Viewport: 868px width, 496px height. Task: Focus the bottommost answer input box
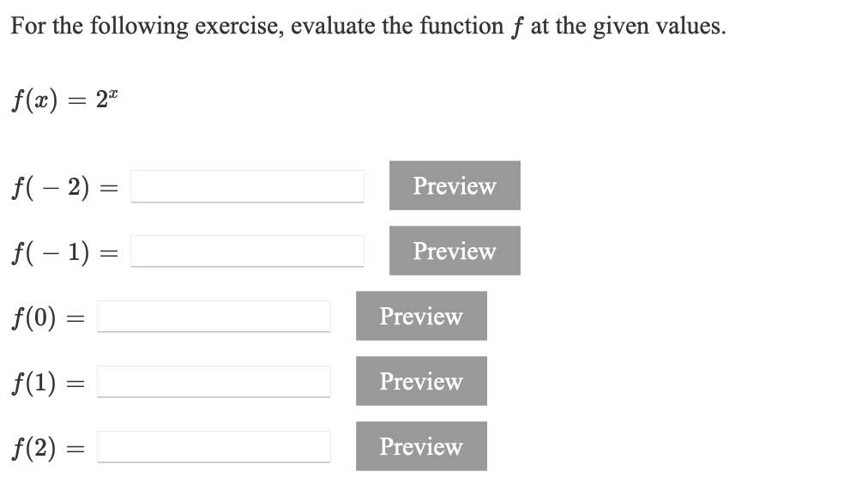[214, 446]
